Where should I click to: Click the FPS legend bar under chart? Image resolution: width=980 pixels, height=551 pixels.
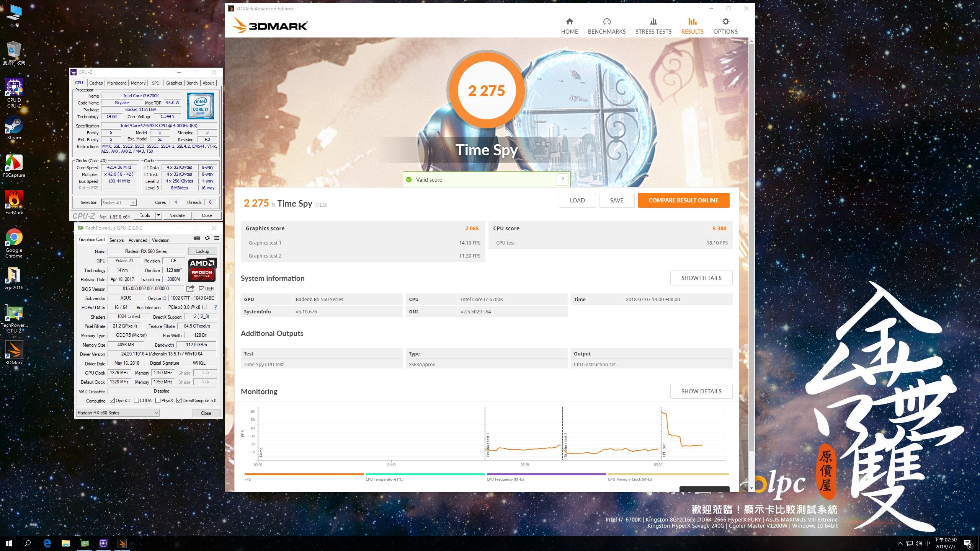[304, 474]
